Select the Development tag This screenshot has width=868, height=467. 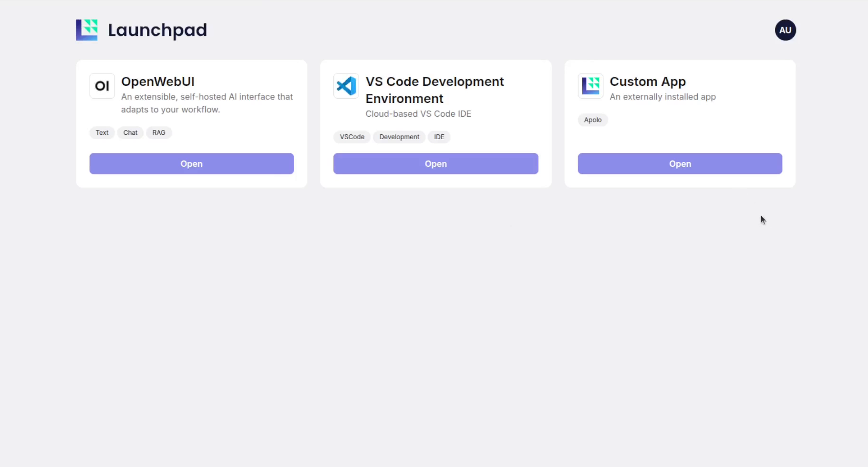[399, 137]
